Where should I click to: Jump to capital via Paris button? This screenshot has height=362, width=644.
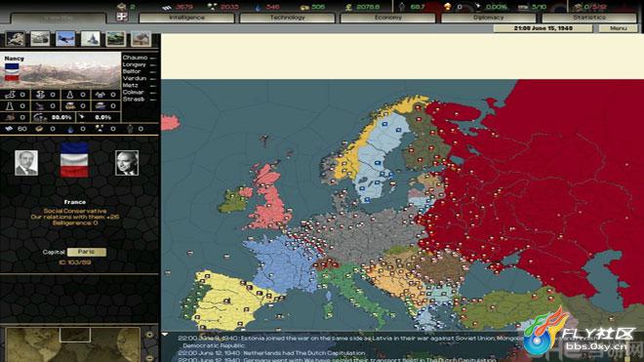(86, 252)
